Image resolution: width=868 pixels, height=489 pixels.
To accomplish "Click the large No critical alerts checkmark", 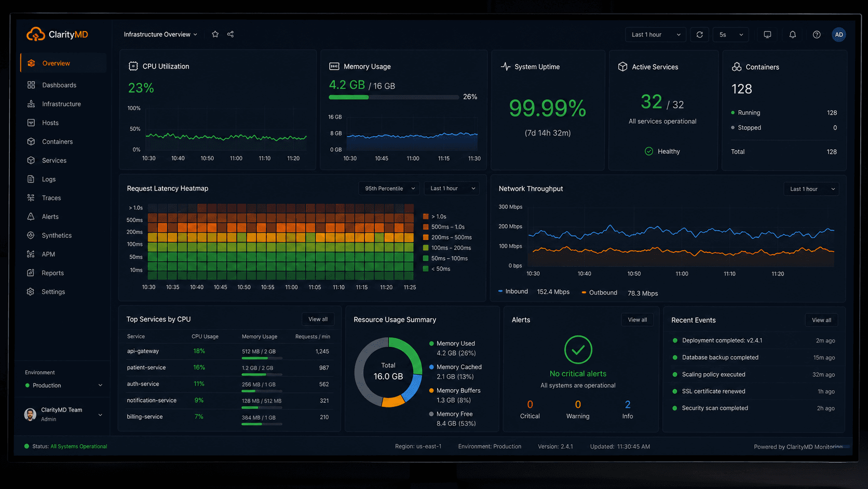I will pos(578,350).
